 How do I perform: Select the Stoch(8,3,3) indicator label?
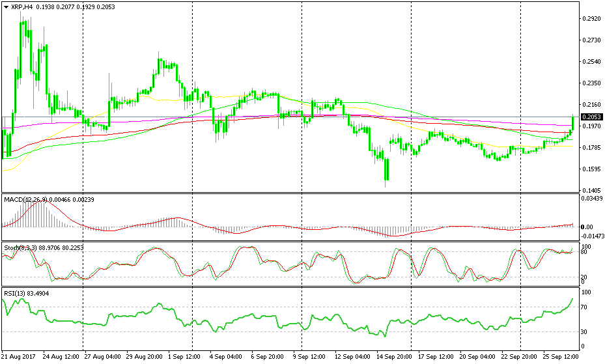(20, 248)
